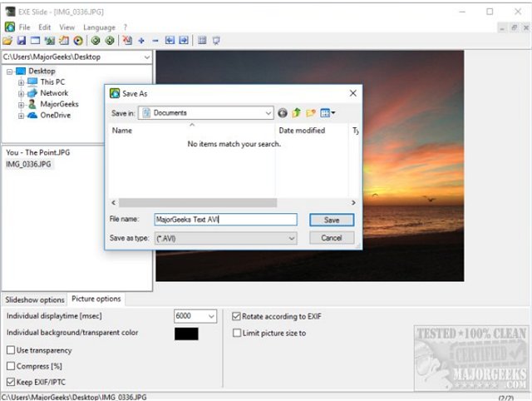This screenshot has width=532, height=401.
Task: Click the open folder toolbar icon
Action: pyautogui.click(x=7, y=41)
